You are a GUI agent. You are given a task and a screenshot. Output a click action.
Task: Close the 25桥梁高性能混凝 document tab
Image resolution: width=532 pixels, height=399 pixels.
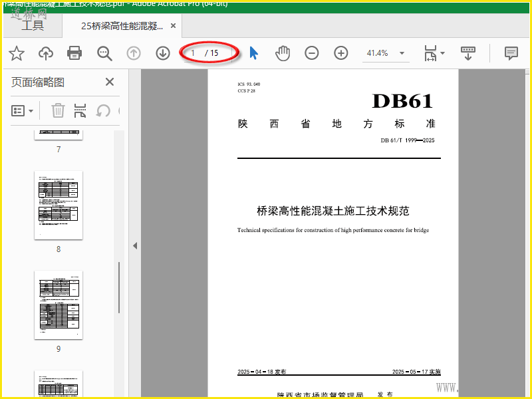click(173, 26)
